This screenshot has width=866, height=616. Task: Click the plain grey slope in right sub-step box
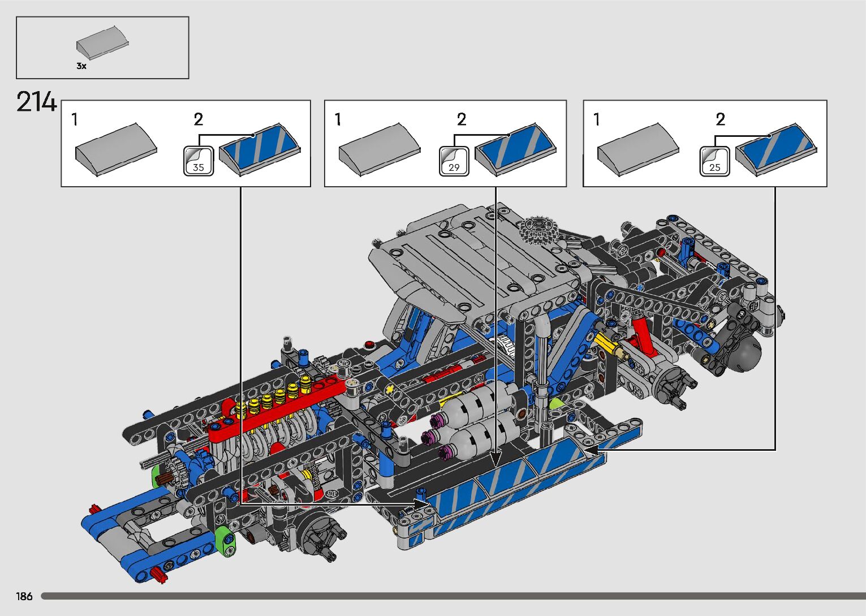click(638, 149)
